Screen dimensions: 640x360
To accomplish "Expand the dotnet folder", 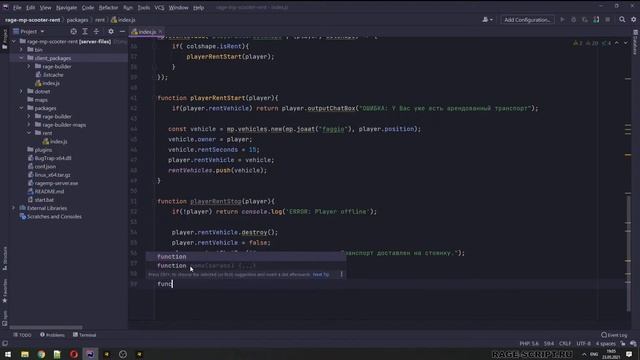I will point(21,91).
